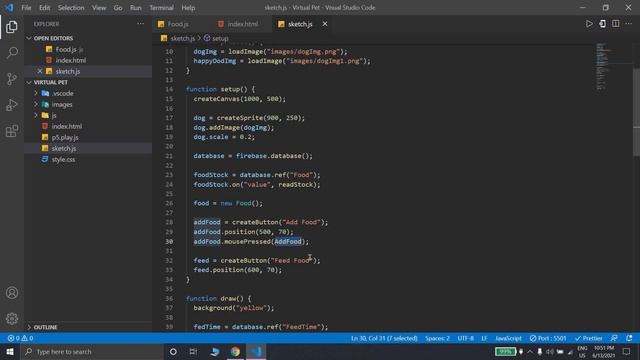Open the Go menu
Screen dimensions: 640x360
point(118,7)
